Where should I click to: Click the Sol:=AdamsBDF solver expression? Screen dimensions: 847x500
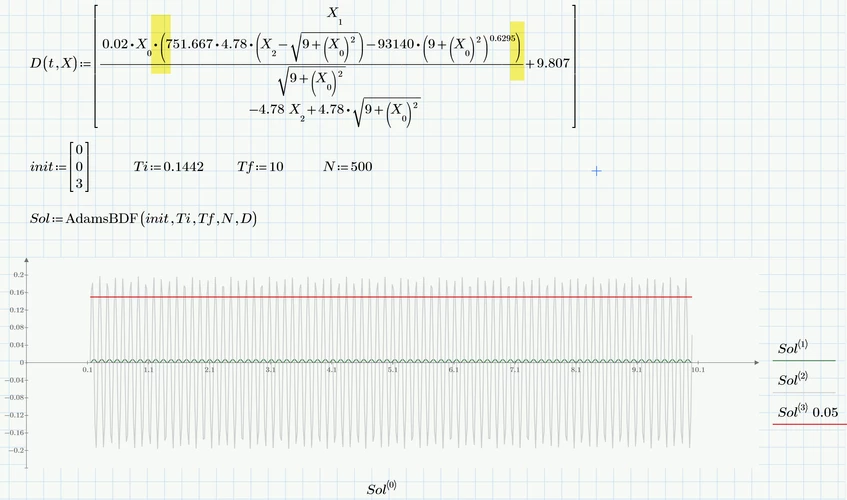click(143, 219)
